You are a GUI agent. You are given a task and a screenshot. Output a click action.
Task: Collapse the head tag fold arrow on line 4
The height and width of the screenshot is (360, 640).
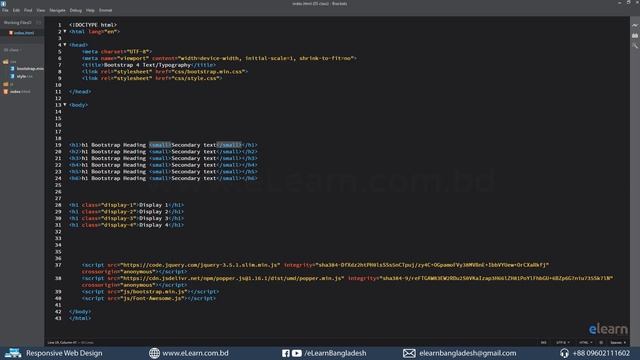click(65, 44)
